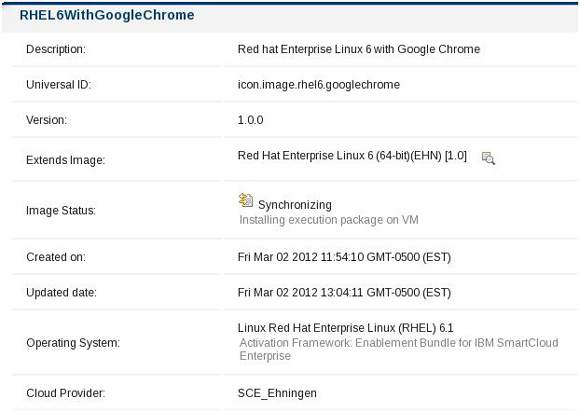Image resolution: width=580 pixels, height=412 pixels.
Task: Click the Universal ID label
Action: point(58,85)
